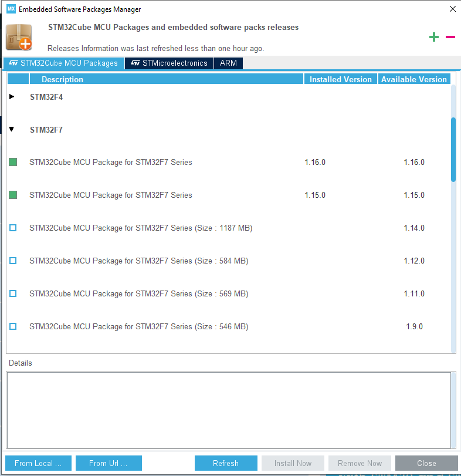This screenshot has height=476, width=461.
Task: Expand the STM32F4 tree node arrow
Action: point(12,96)
